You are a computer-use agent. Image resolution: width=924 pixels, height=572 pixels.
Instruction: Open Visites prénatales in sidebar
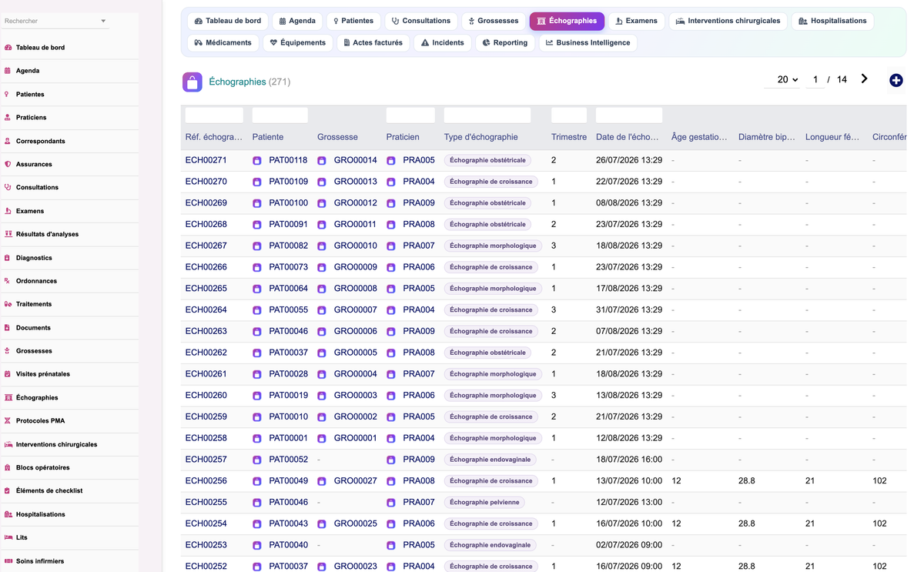coord(43,374)
